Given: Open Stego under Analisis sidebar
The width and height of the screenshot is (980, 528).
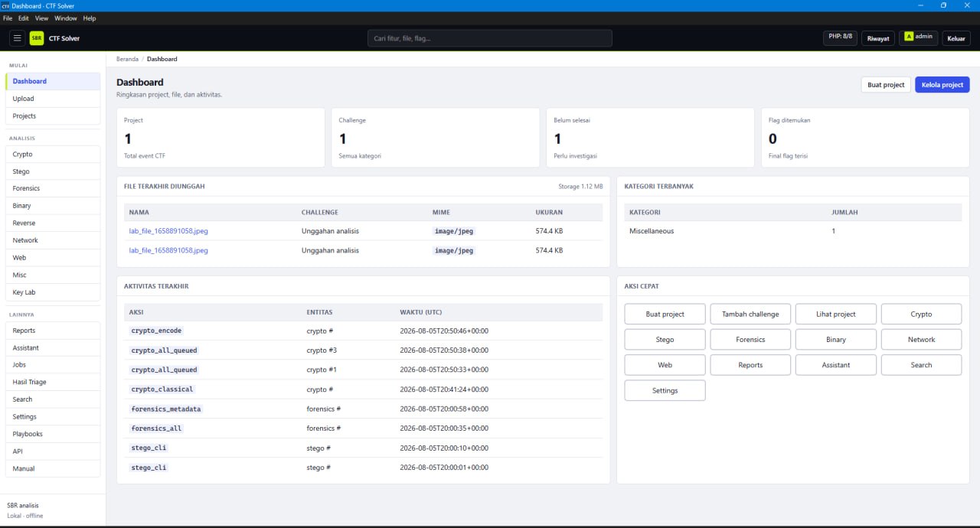Looking at the screenshot, I should [x=53, y=171].
